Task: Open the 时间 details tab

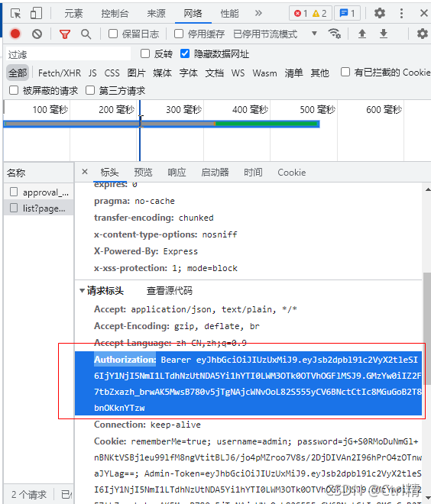Action: pyautogui.click(x=253, y=173)
